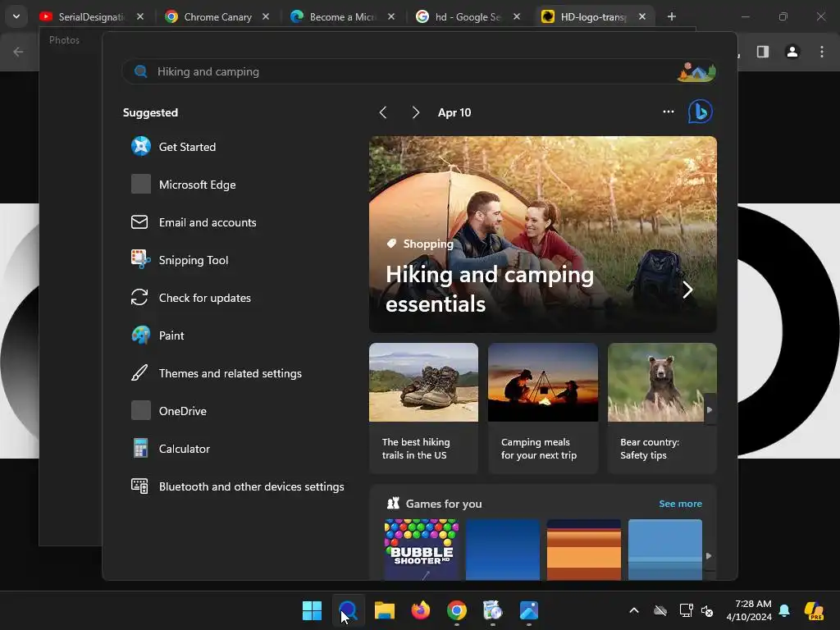Open Photos app from taskbar
840x630 pixels.
(x=529, y=610)
